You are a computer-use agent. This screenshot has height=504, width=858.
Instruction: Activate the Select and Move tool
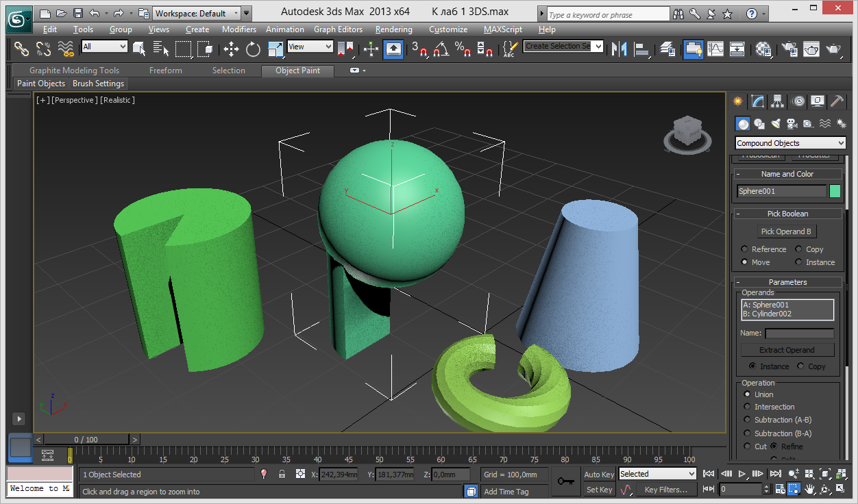(232, 49)
